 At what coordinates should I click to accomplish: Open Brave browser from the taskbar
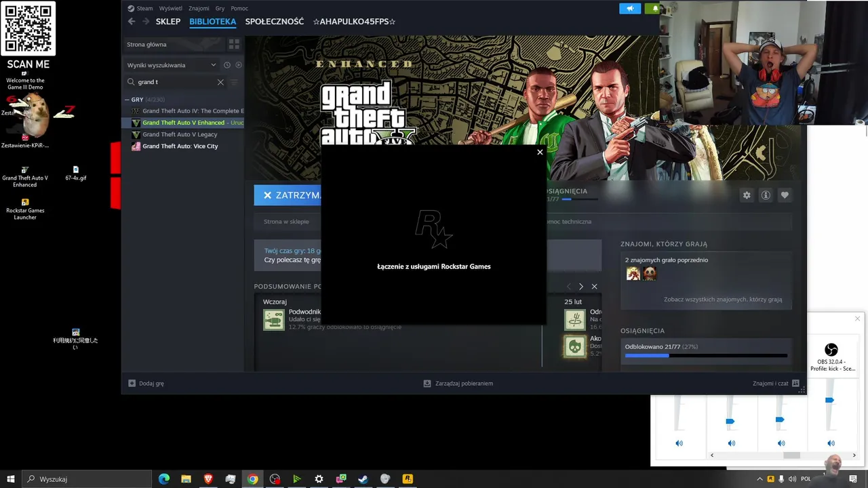point(208,479)
